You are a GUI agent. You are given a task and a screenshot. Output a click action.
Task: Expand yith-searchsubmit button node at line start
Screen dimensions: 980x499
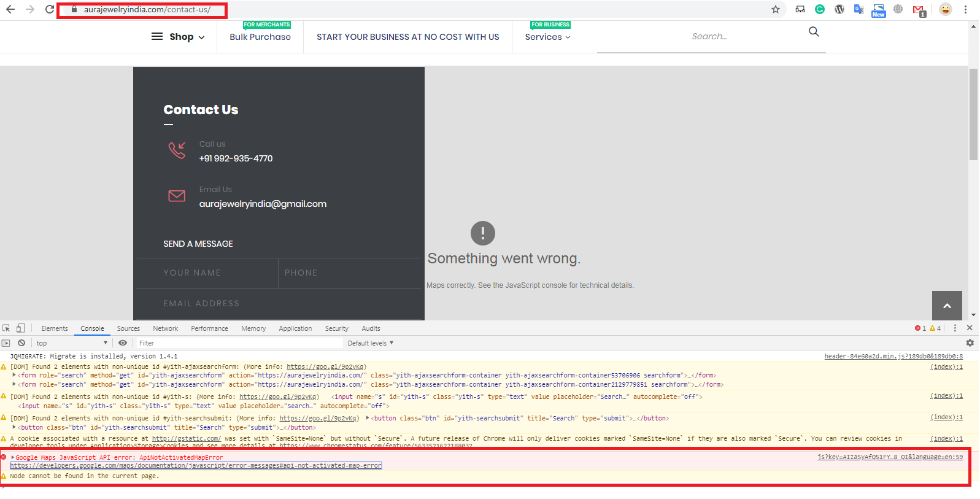coord(14,427)
